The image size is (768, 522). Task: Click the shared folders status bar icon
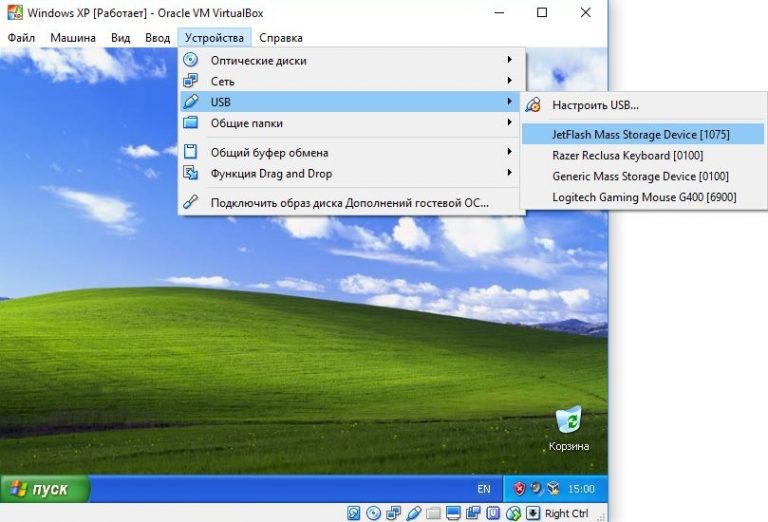coord(433,513)
